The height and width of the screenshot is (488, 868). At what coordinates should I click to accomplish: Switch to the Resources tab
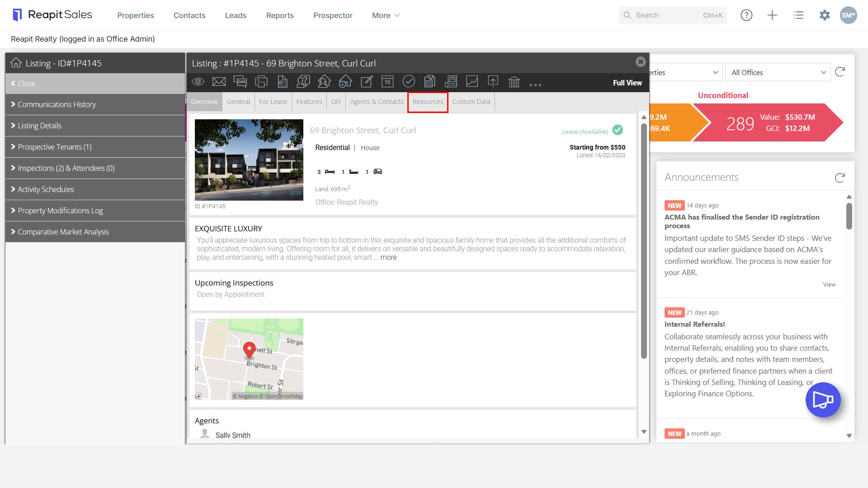coord(428,102)
